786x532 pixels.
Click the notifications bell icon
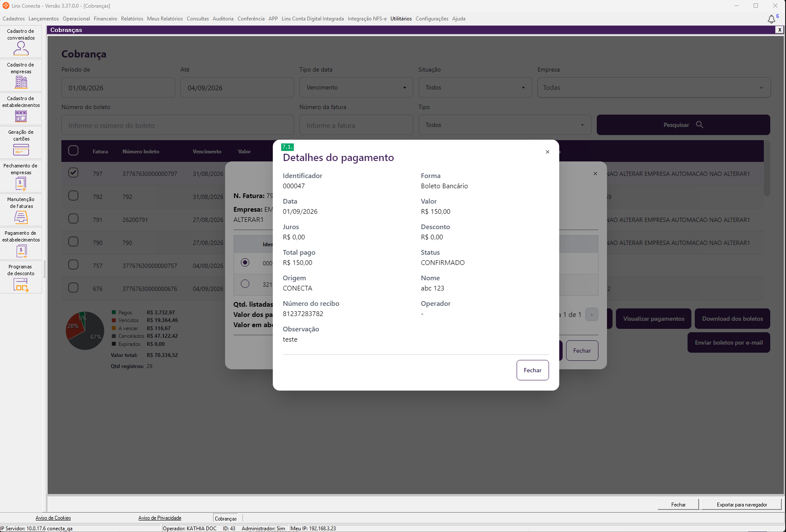[771, 19]
